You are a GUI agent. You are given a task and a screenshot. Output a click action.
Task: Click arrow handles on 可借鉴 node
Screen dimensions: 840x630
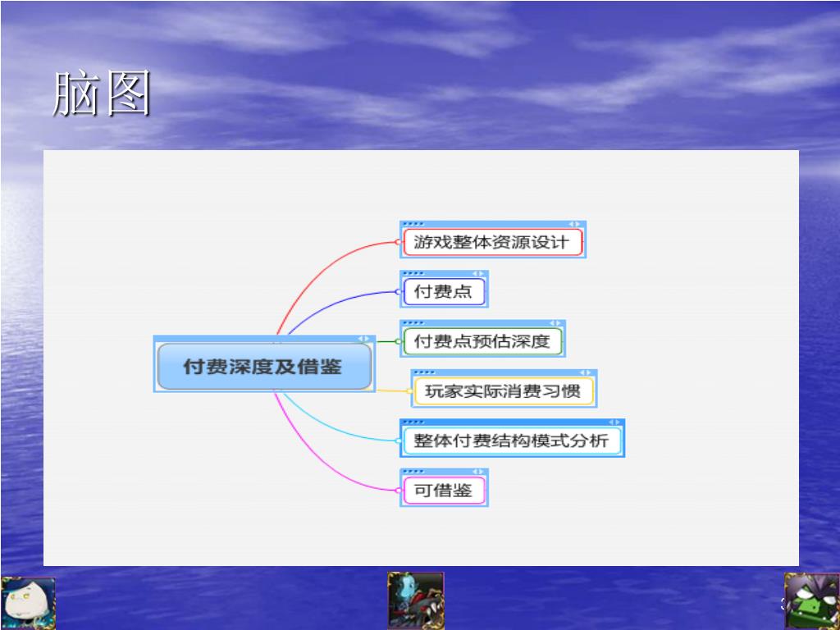(x=477, y=472)
